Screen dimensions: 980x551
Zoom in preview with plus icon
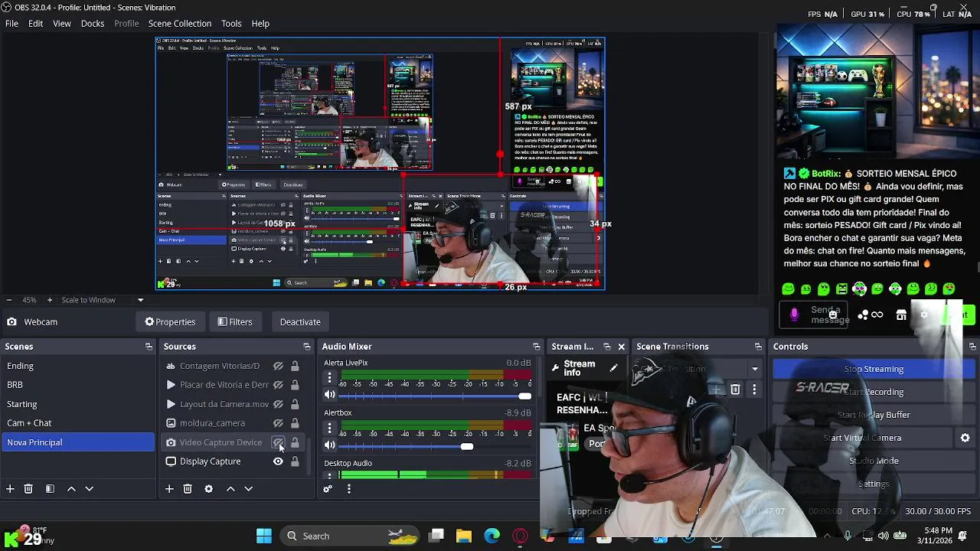pos(50,300)
